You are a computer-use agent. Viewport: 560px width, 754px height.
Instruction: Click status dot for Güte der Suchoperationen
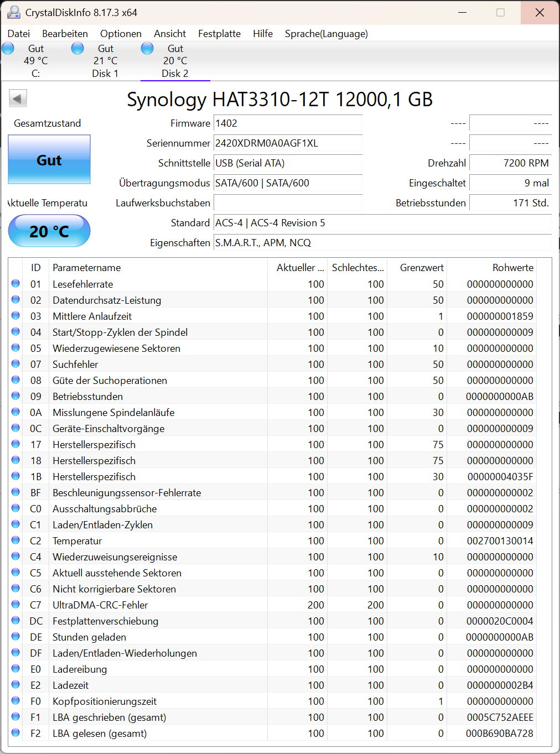tap(15, 379)
